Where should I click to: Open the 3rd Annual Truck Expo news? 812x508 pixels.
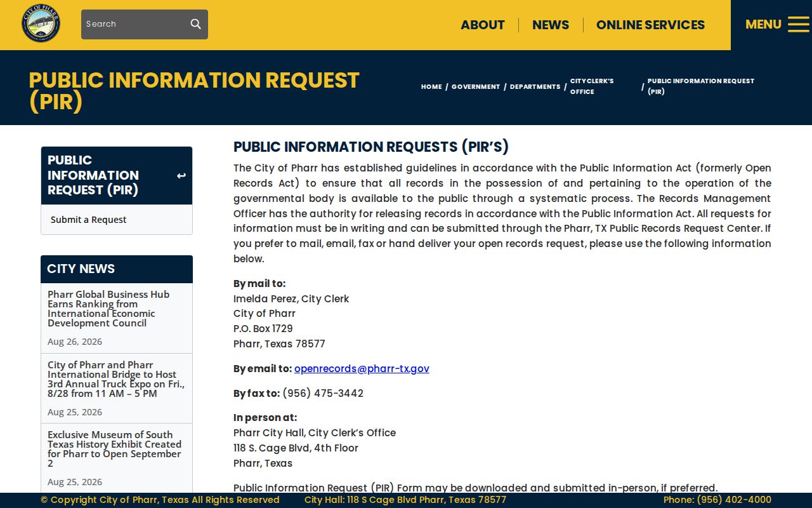click(x=116, y=379)
